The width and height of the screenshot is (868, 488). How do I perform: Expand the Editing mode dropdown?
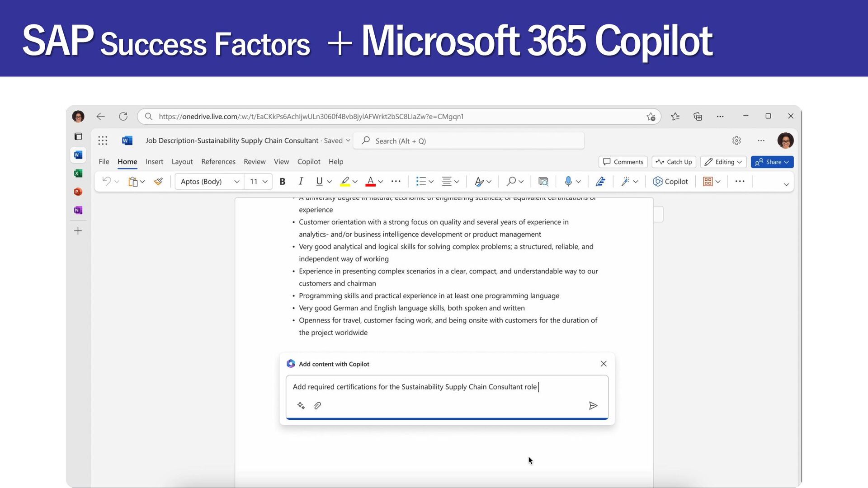723,162
